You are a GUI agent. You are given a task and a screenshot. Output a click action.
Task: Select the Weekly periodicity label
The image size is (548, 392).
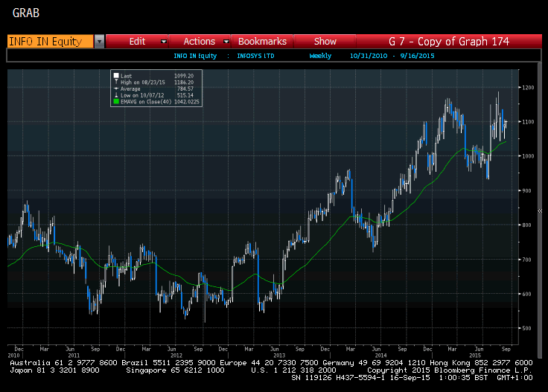(x=322, y=56)
